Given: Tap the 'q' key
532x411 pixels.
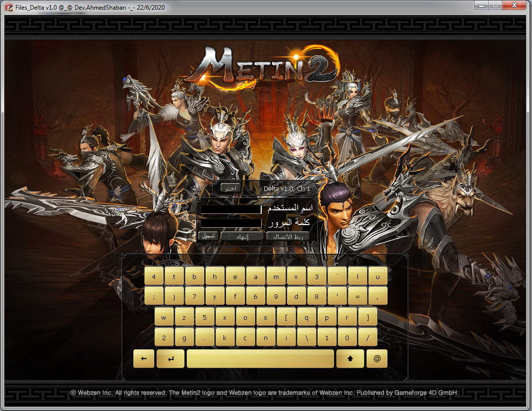Looking at the screenshot, I should (306, 318).
